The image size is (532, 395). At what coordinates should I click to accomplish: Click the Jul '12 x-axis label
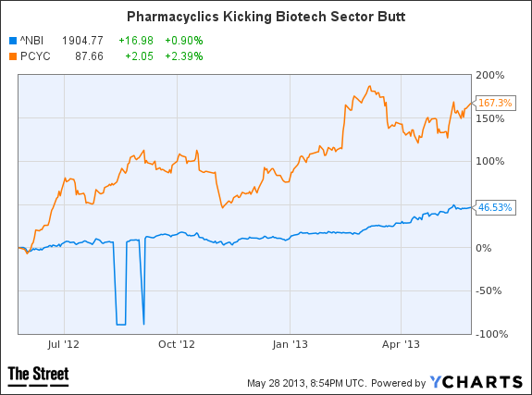click(x=64, y=344)
